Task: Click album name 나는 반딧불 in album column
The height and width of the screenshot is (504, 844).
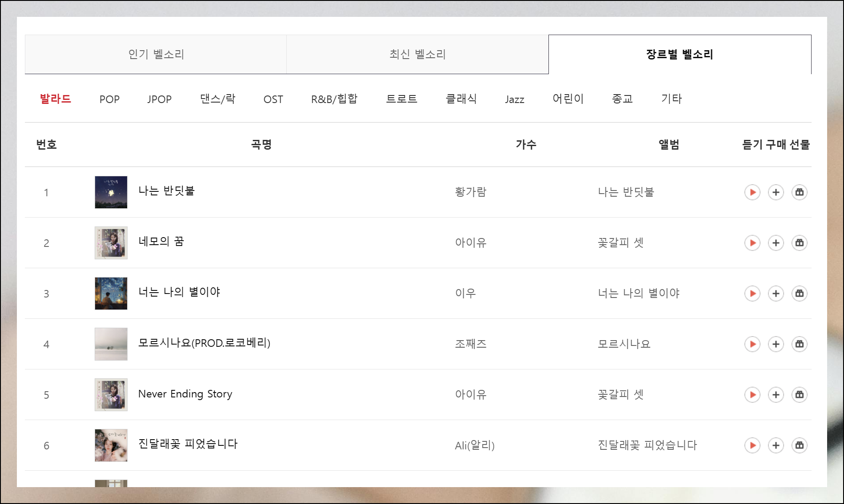Action: (626, 192)
